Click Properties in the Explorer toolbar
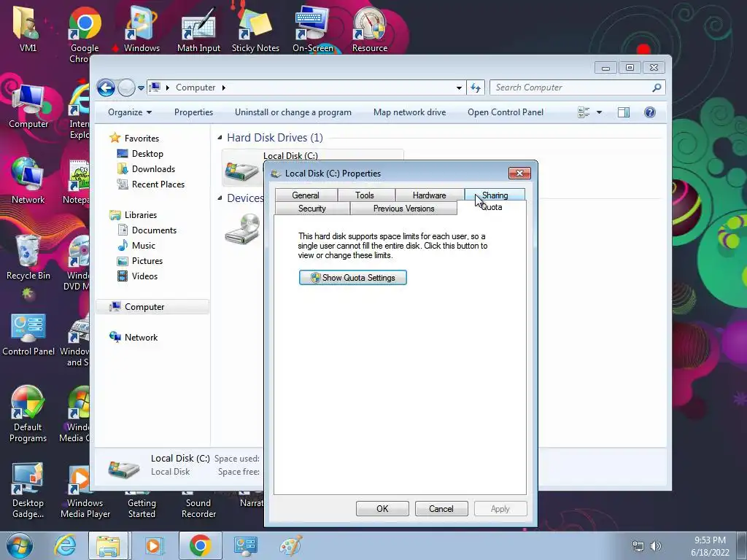This screenshot has height=560, width=747. coord(193,112)
